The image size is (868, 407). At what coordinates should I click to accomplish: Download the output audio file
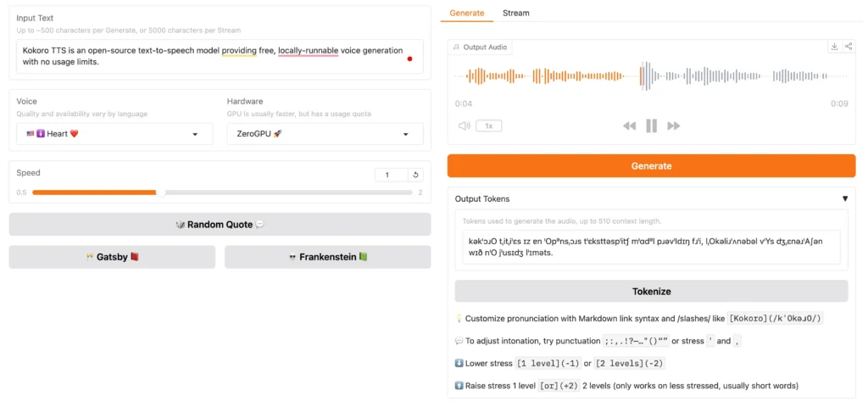point(834,47)
